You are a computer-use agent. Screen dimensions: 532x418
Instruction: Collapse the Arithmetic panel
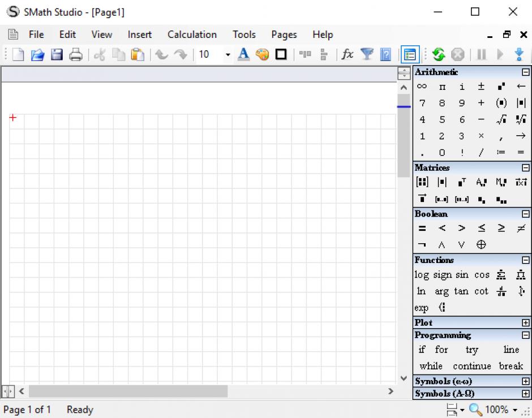click(x=526, y=72)
